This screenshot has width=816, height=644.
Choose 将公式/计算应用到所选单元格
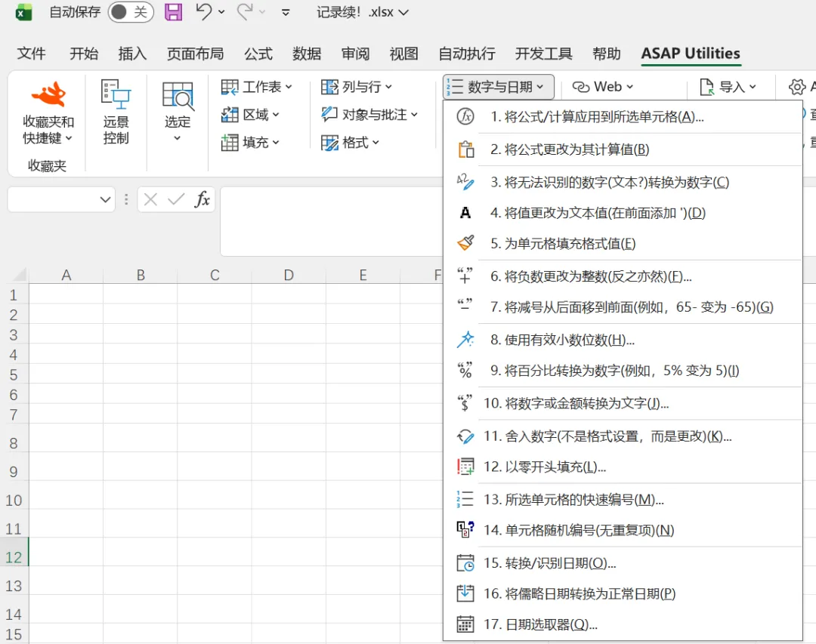coord(623,117)
